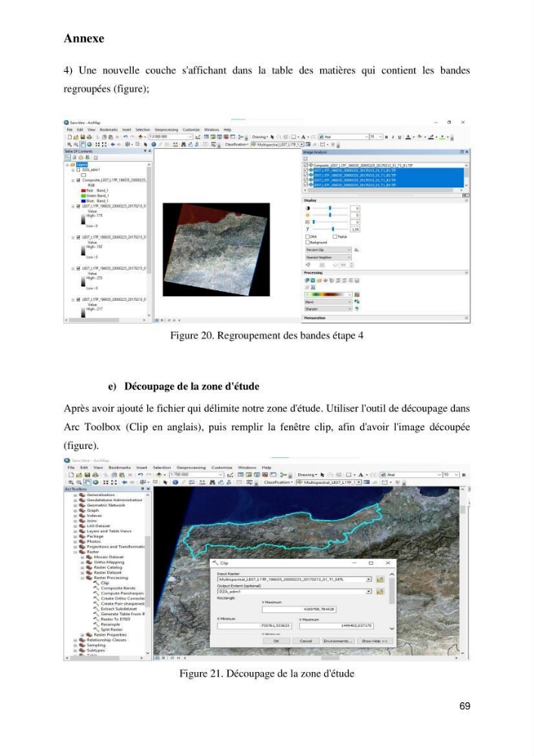The image size is (534, 756).
Task: Toggle checkbox of layer with High : 175
Action: (x=79, y=206)
